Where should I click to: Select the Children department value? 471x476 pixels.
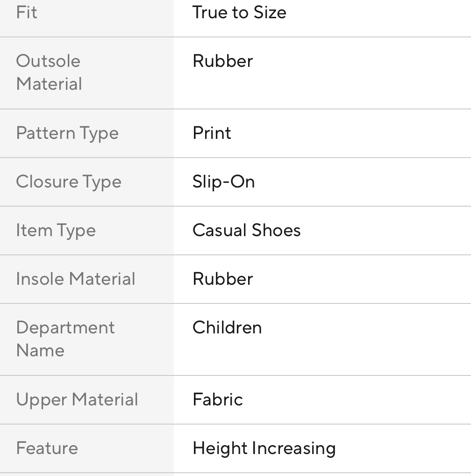[x=227, y=328]
